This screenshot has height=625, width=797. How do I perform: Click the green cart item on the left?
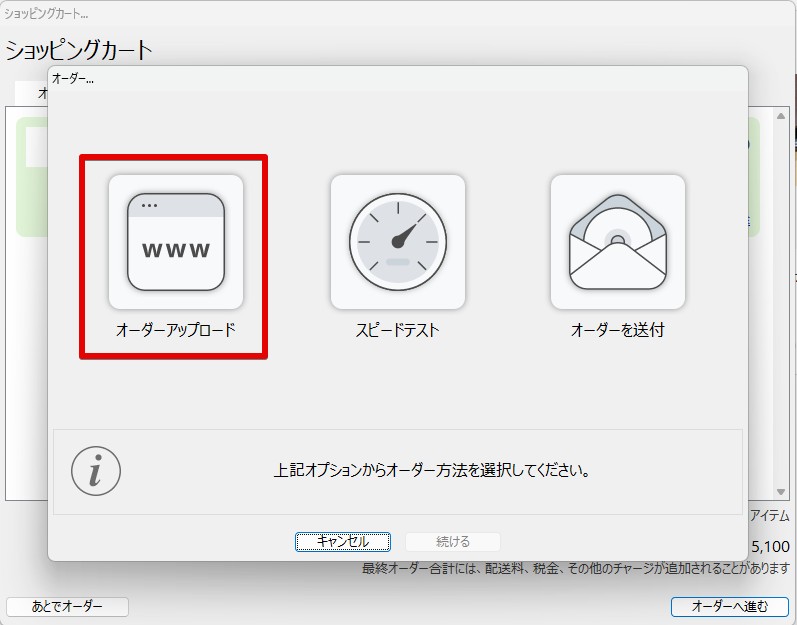click(31, 177)
